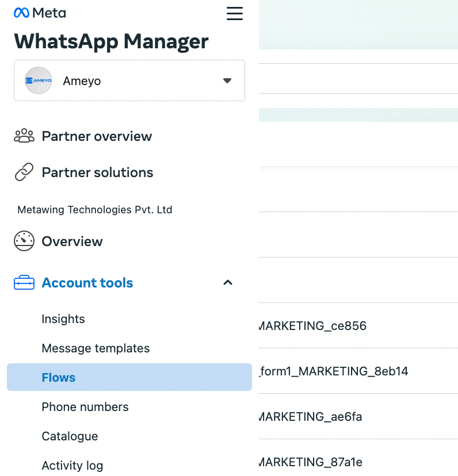Click the Partner solutions link icon
458x476 pixels.
[24, 172]
